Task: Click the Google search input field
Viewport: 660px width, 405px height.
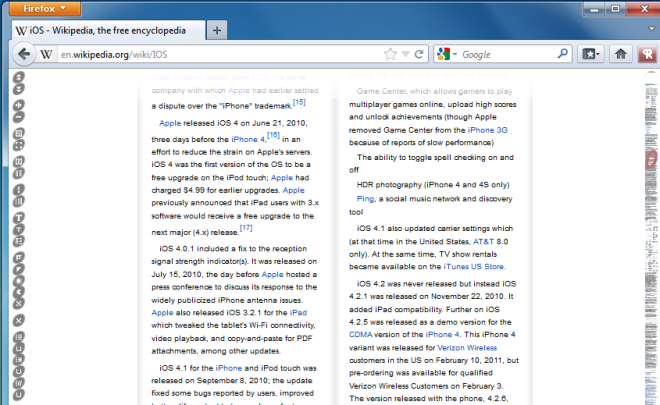Action: (x=507, y=54)
